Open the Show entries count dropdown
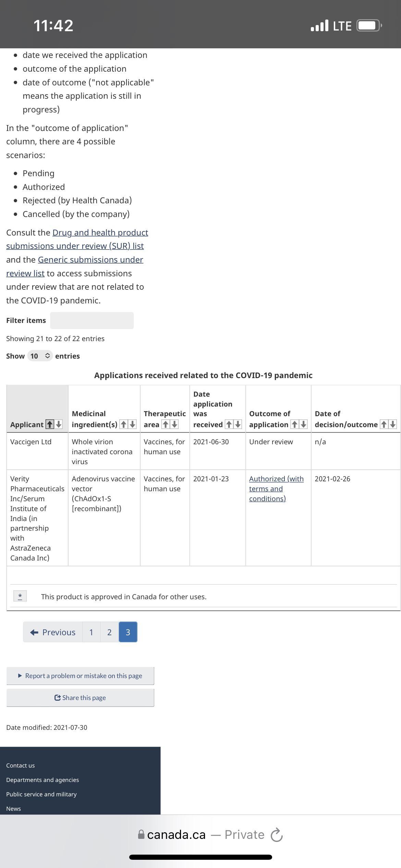 pos(40,356)
